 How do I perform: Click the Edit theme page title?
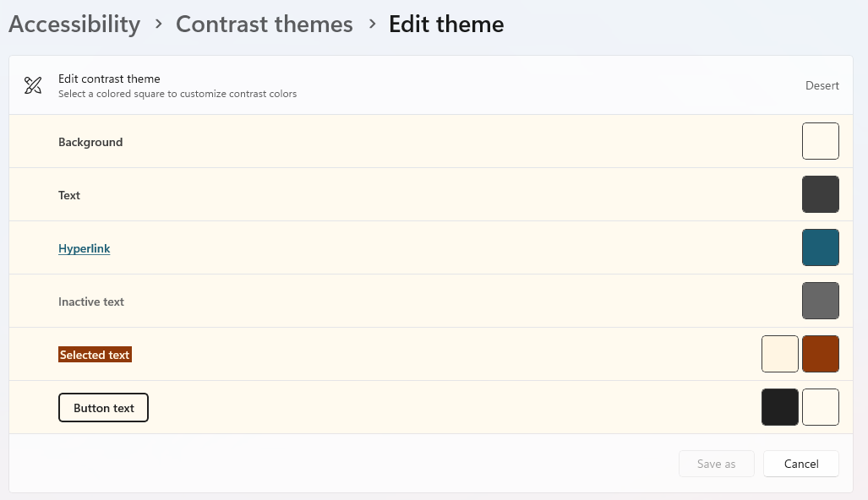(446, 24)
